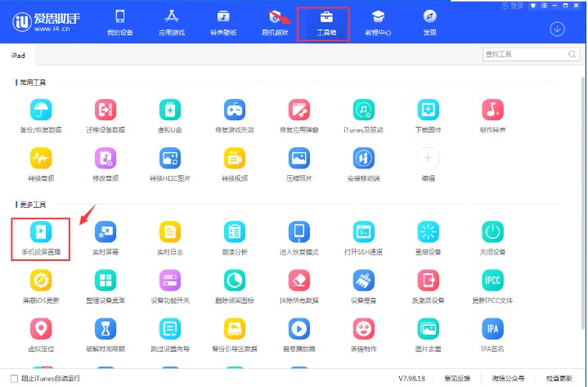Viewport: 588px width, 387px height.
Task: Click the download arrow button in header
Action: tap(557, 29)
